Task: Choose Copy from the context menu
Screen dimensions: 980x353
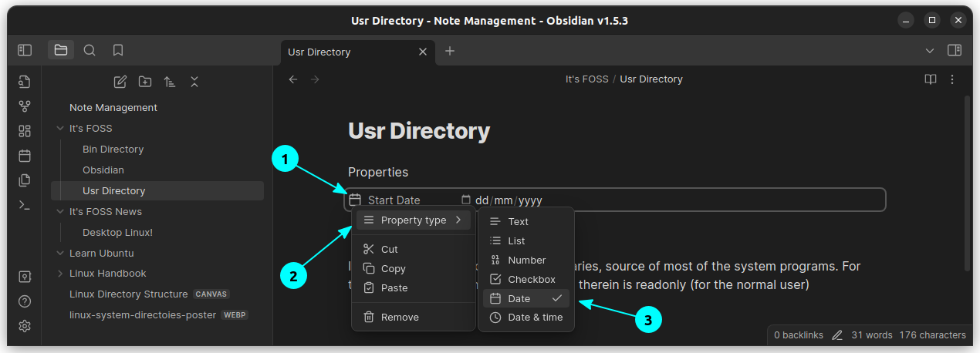Action: click(x=414, y=269)
